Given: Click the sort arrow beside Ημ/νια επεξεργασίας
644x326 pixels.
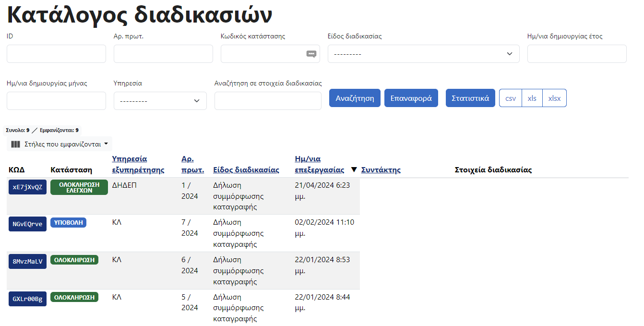Looking at the screenshot, I should tap(354, 169).
